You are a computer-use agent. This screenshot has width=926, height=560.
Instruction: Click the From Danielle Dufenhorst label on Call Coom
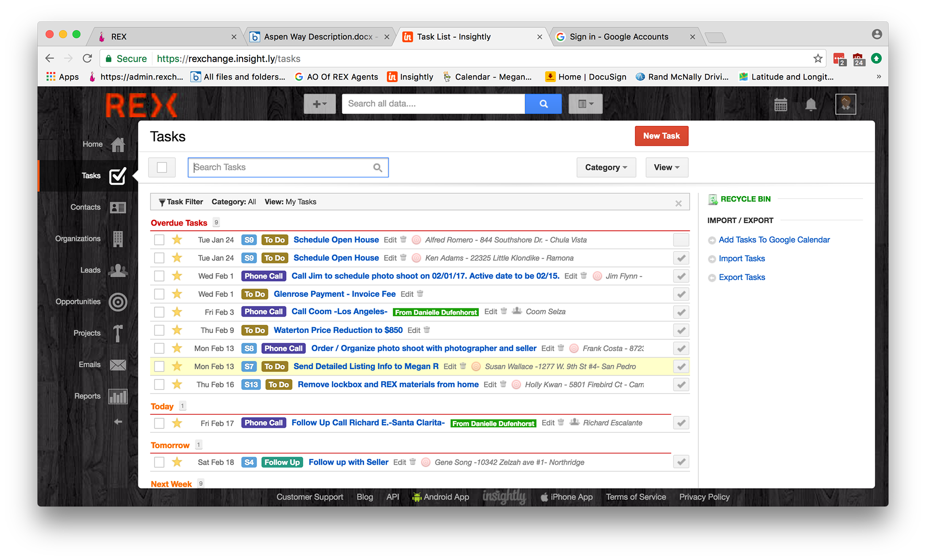pyautogui.click(x=436, y=312)
